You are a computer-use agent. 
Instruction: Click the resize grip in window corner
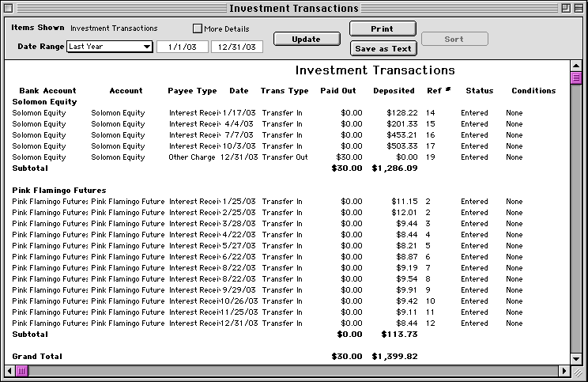pos(576,371)
